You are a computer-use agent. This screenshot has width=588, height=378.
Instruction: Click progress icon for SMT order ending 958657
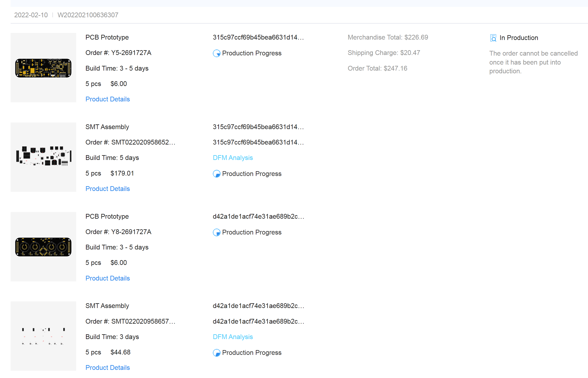tap(216, 353)
